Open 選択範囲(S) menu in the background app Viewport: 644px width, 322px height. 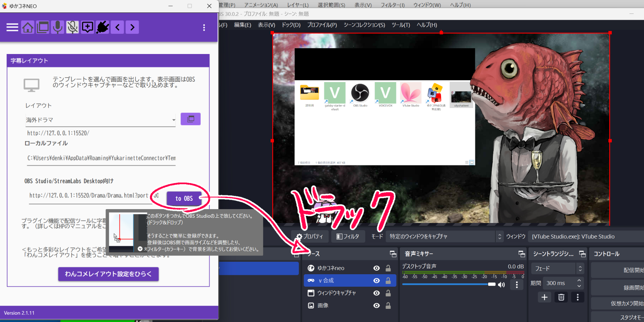coord(331,5)
